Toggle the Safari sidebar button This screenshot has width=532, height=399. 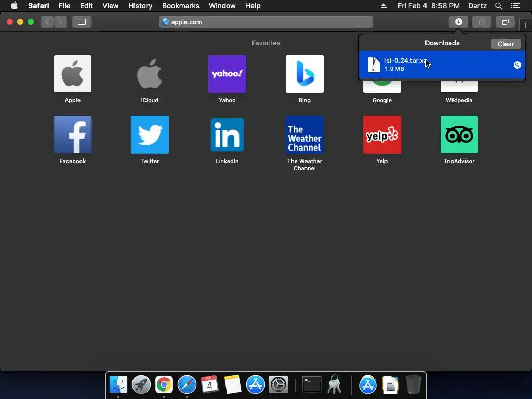click(82, 22)
